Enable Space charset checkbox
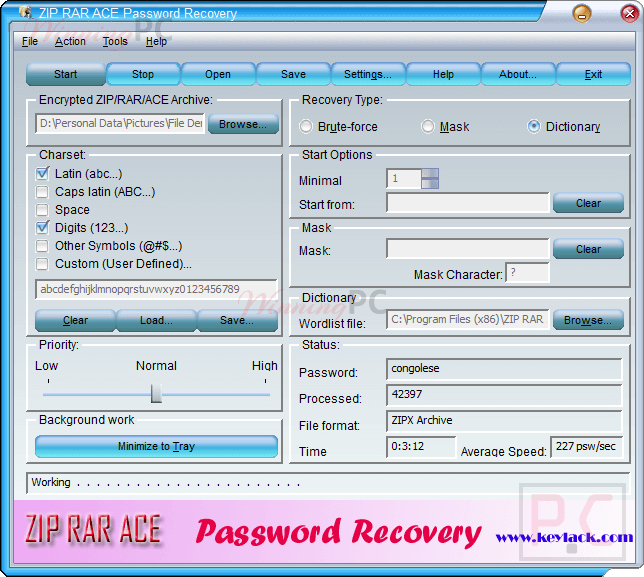This screenshot has height=577, width=644. (x=42, y=210)
